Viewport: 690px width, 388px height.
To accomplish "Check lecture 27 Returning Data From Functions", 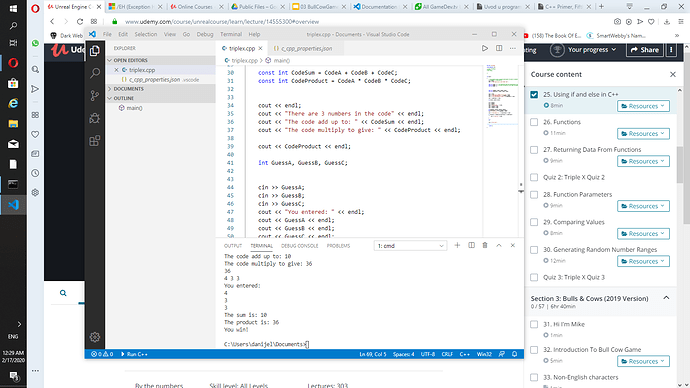I will 534,150.
